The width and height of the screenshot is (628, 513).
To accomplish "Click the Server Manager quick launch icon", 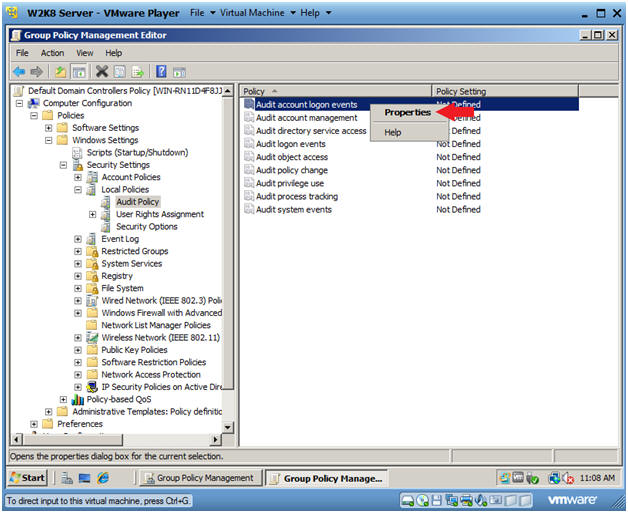I will point(67,478).
